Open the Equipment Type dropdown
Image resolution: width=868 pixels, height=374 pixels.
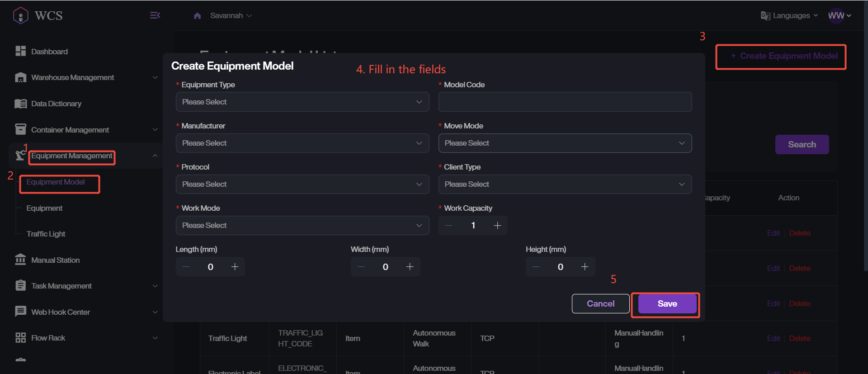tap(302, 102)
